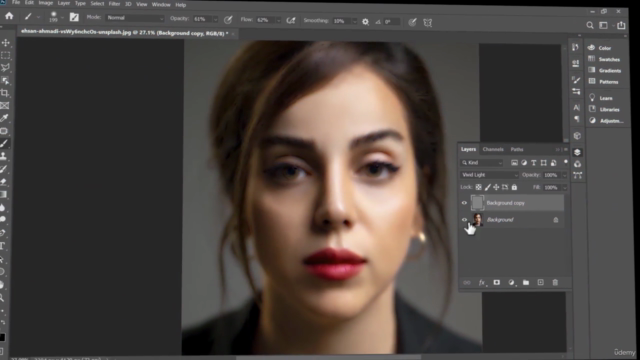The width and height of the screenshot is (640, 360).
Task: Select the Zoom tool
Action: [2, 298]
